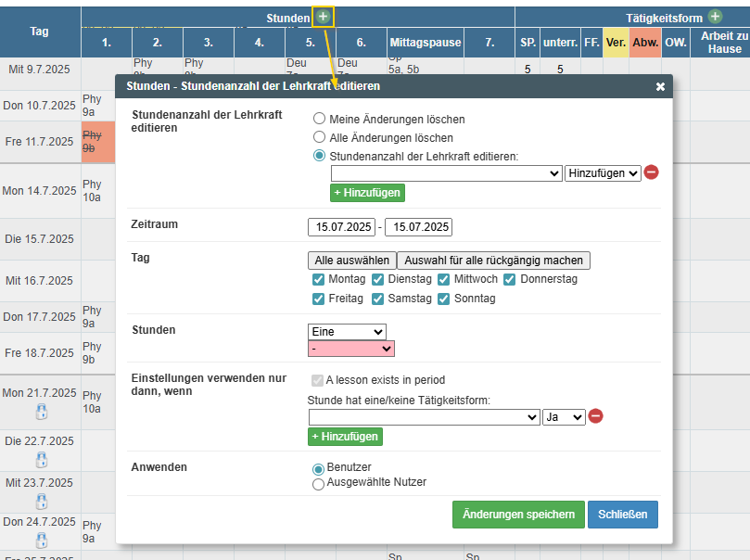The width and height of the screenshot is (750, 560).
Task: Click 'Auswahl für alle rückgängig machen' button
Action: (493, 261)
